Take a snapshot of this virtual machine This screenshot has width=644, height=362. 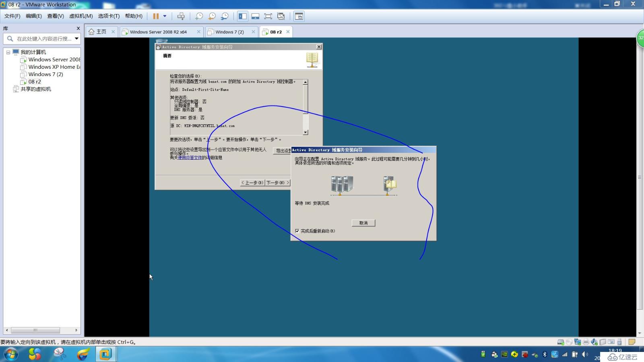point(199,16)
